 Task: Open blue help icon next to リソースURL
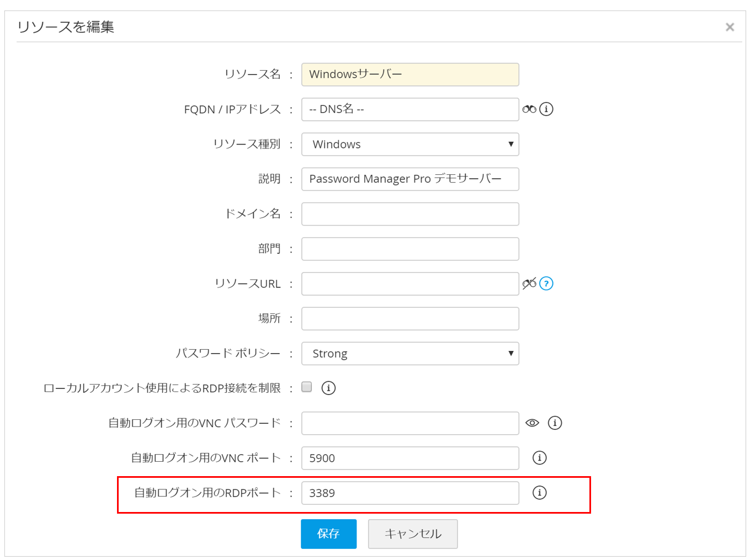coord(546,284)
